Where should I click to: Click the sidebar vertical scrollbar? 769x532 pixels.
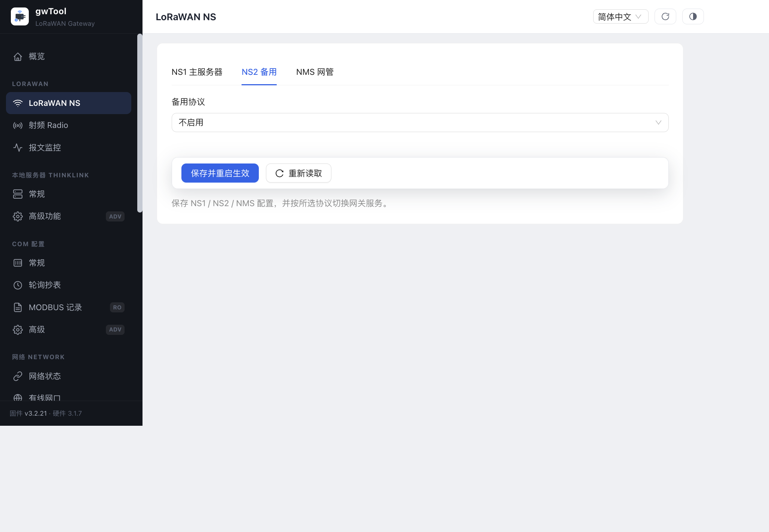coord(140,123)
